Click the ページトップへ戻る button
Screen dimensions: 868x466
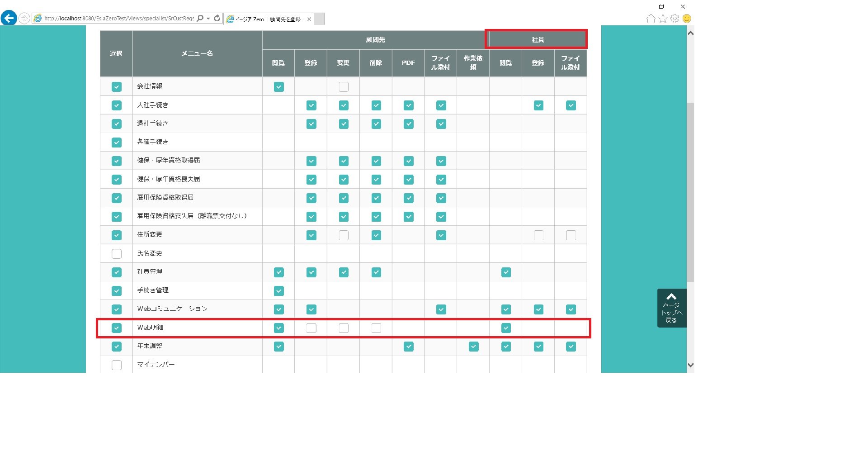(671, 308)
